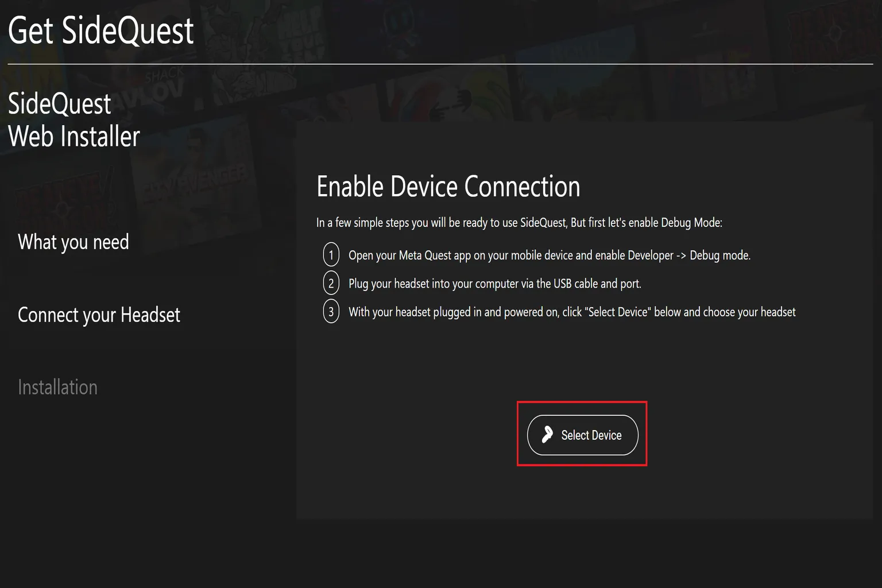The image size is (882, 588).
Task: Click the Enable Device Connection heading
Action: (x=448, y=186)
